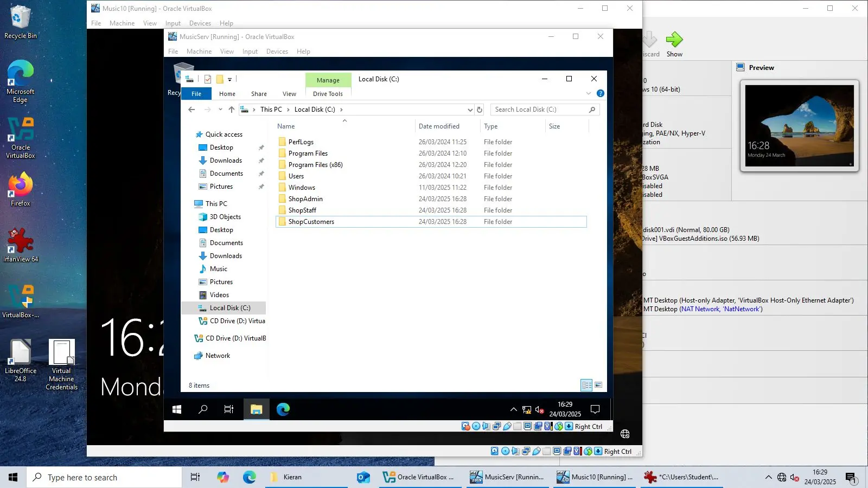Click MusicServ hard disk activity status icon
This screenshot has height=488, width=868.
tap(466, 426)
